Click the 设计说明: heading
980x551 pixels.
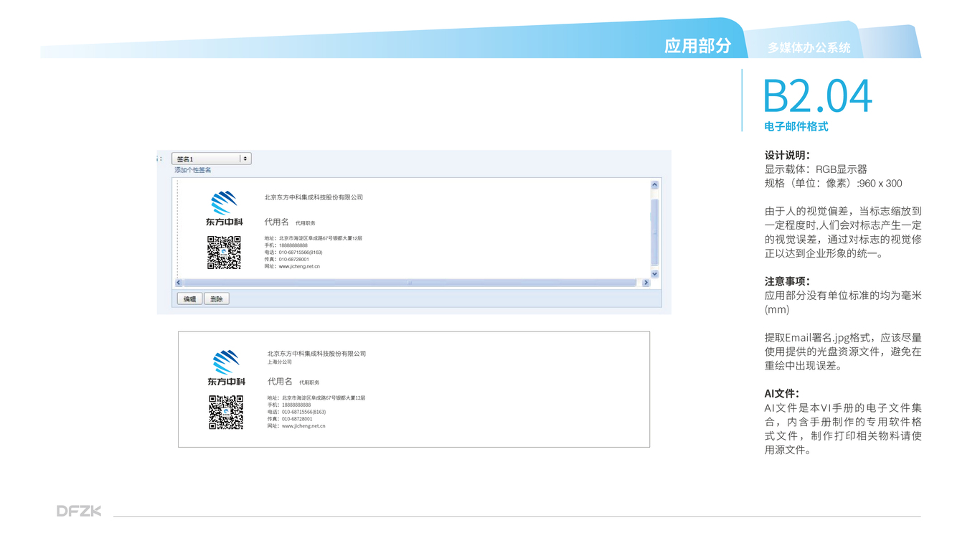pyautogui.click(x=787, y=155)
